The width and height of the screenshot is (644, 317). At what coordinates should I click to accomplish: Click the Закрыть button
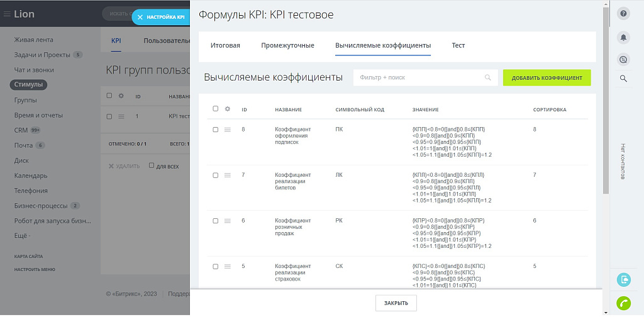coord(396,303)
